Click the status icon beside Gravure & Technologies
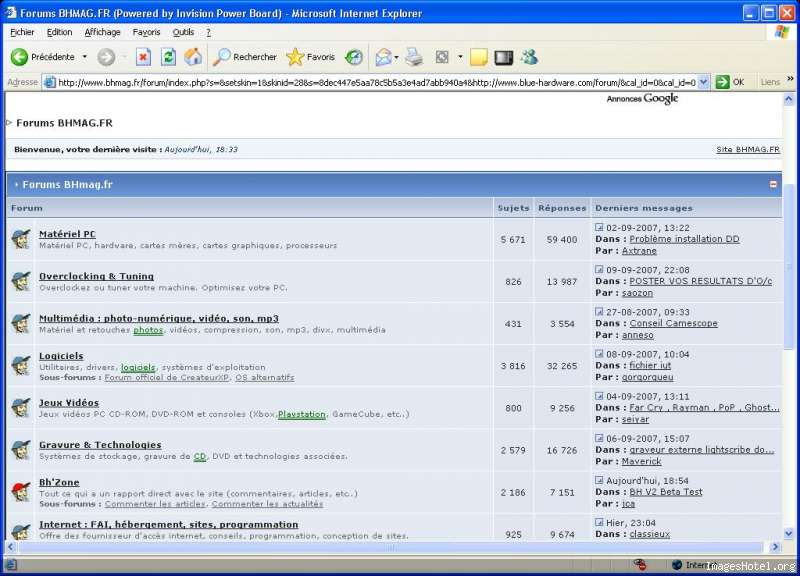Viewport: 800px width, 576px height. tap(21, 450)
